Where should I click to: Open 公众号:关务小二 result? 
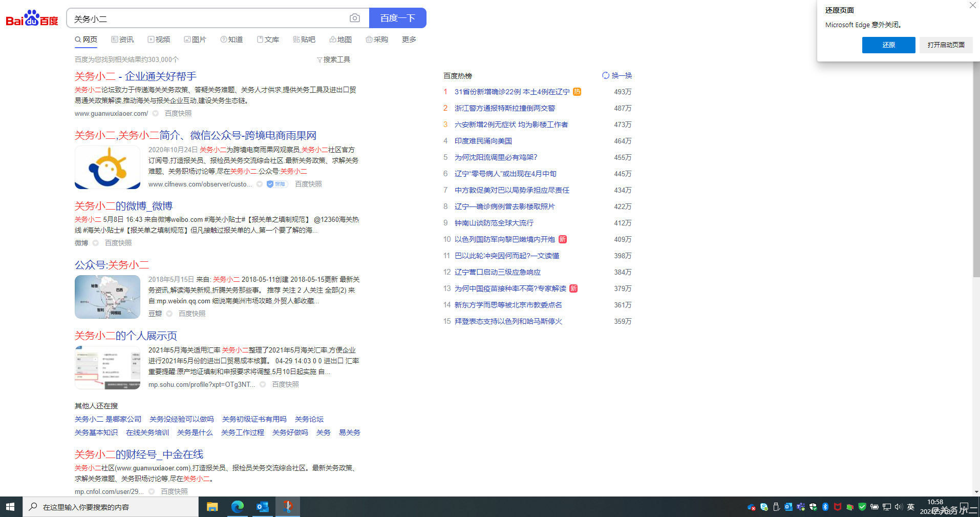(112, 265)
